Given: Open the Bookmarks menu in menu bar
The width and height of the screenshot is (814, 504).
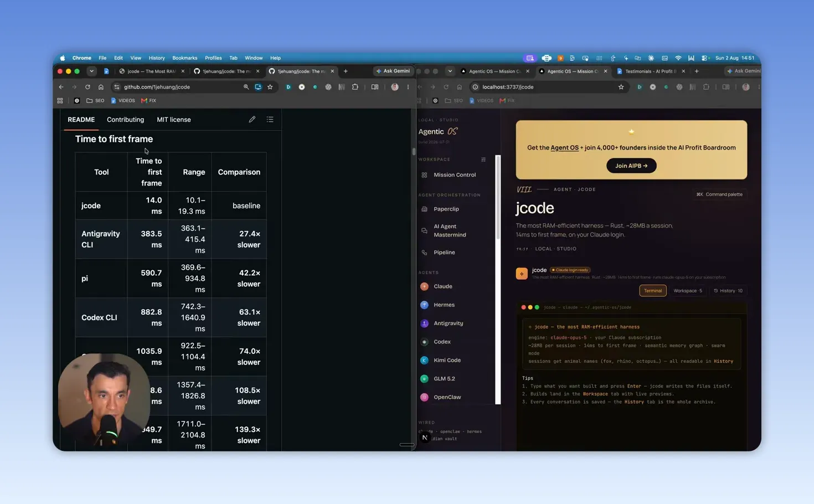Looking at the screenshot, I should [185, 58].
